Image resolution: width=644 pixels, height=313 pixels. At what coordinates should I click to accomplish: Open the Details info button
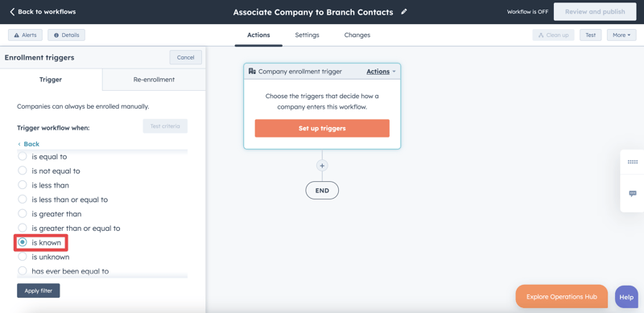67,35
